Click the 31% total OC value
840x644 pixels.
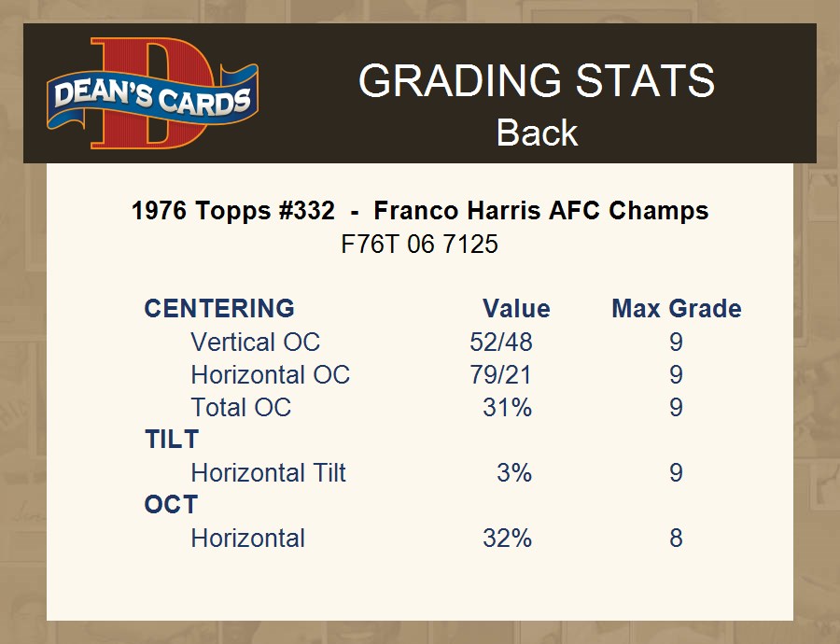tap(507, 408)
